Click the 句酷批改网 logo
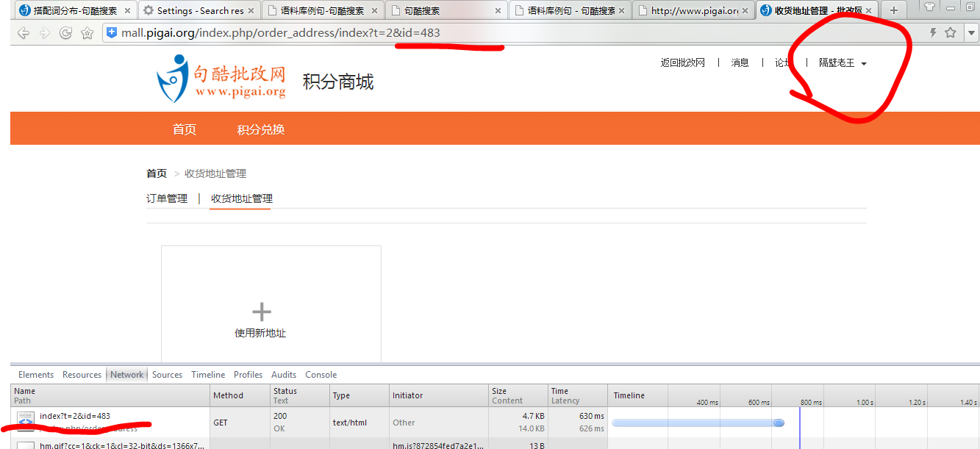 [x=221, y=79]
